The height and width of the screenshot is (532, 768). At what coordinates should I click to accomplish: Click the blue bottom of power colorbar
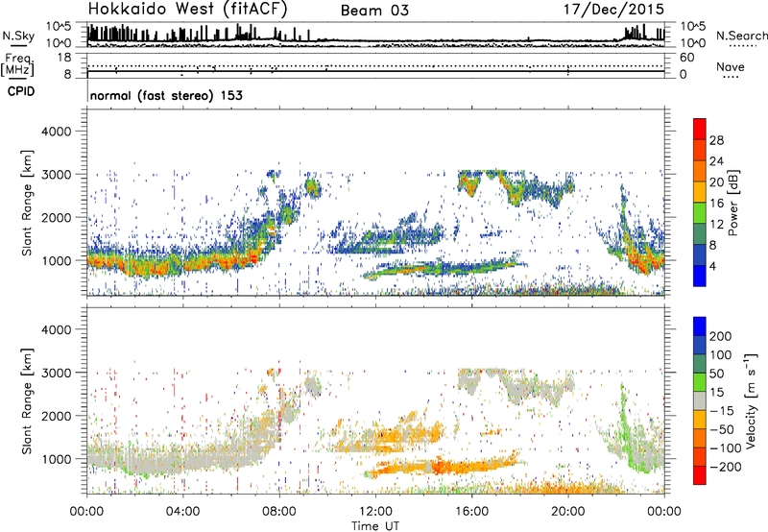(x=700, y=276)
